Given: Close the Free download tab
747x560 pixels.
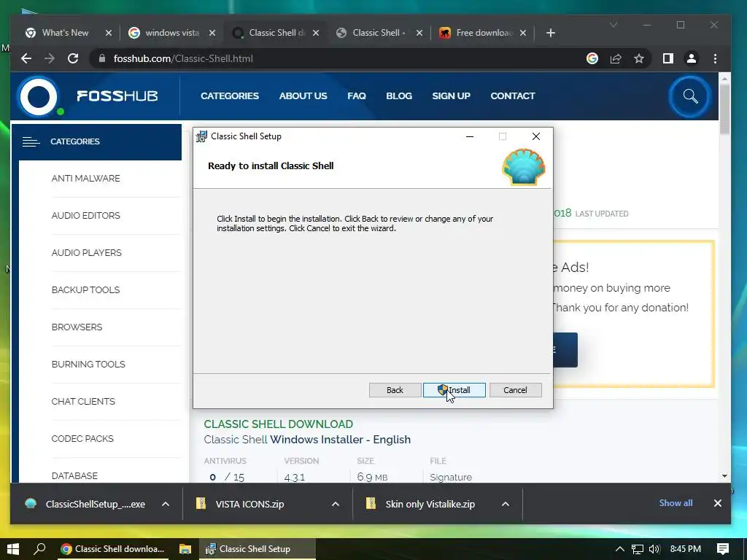Looking at the screenshot, I should [523, 33].
